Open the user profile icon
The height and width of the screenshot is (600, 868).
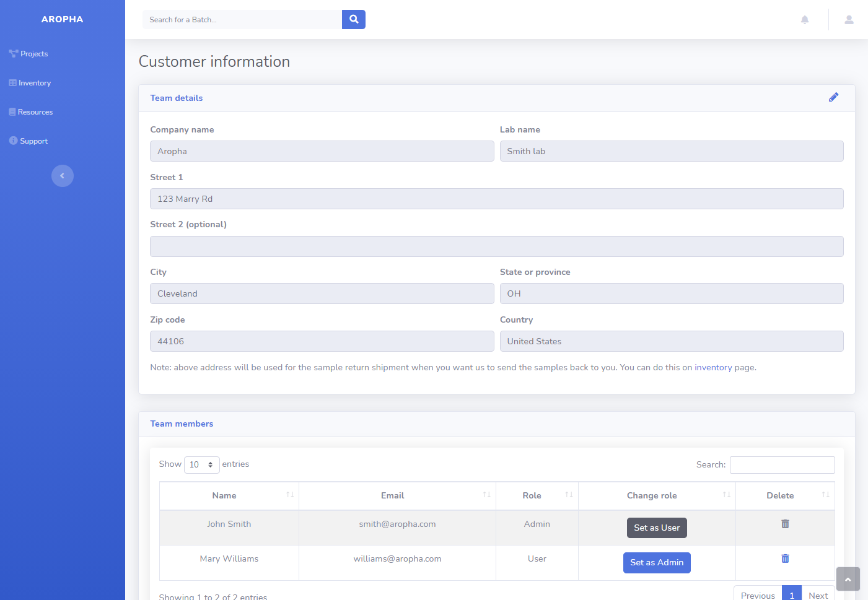point(848,19)
